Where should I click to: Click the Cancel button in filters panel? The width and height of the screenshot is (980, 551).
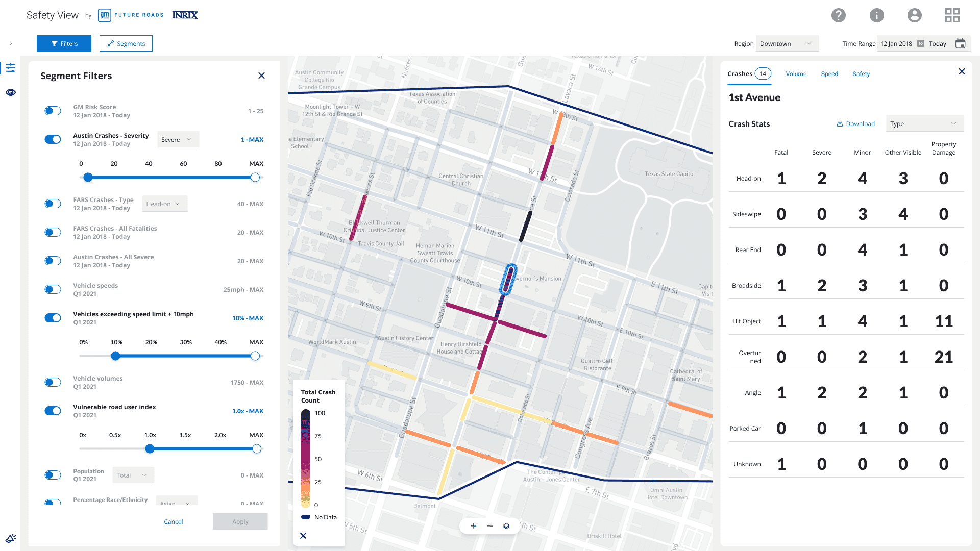tap(173, 522)
